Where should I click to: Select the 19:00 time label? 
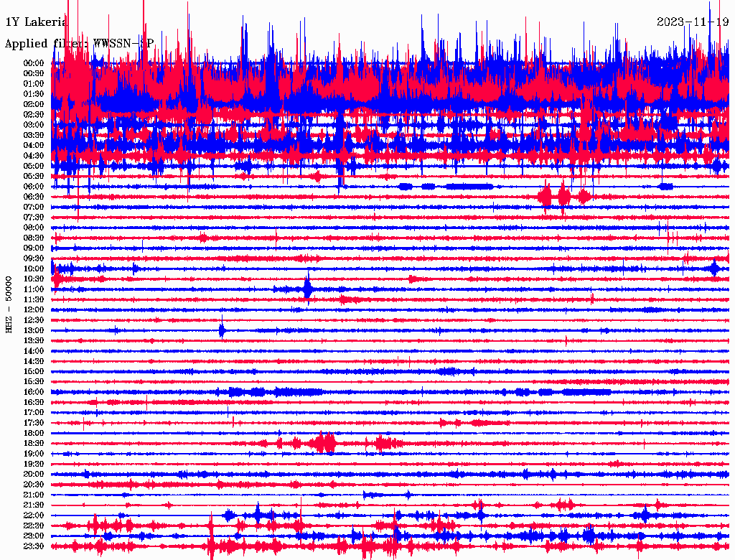[34, 454]
